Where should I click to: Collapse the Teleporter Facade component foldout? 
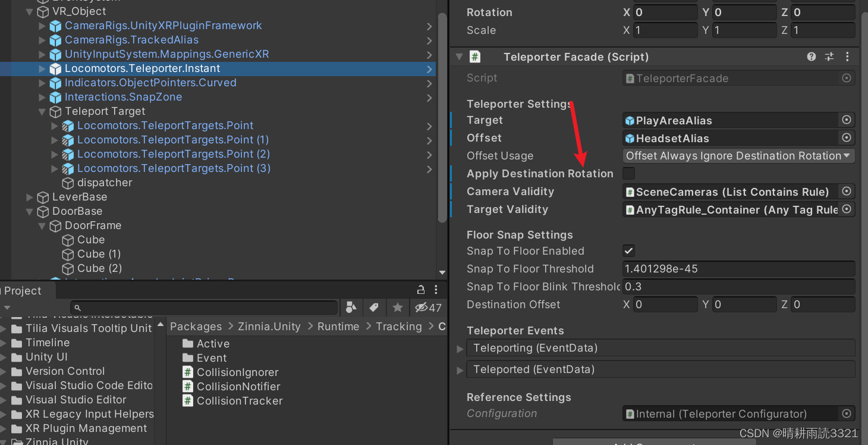pyautogui.click(x=459, y=57)
